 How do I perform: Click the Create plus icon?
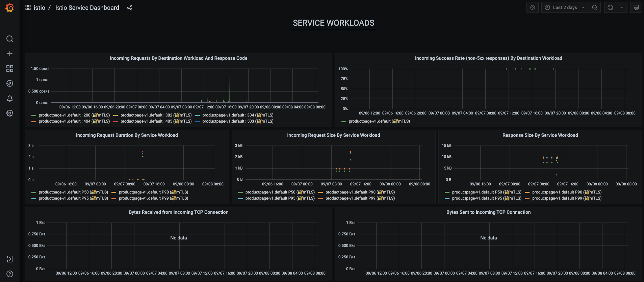coord(10,54)
